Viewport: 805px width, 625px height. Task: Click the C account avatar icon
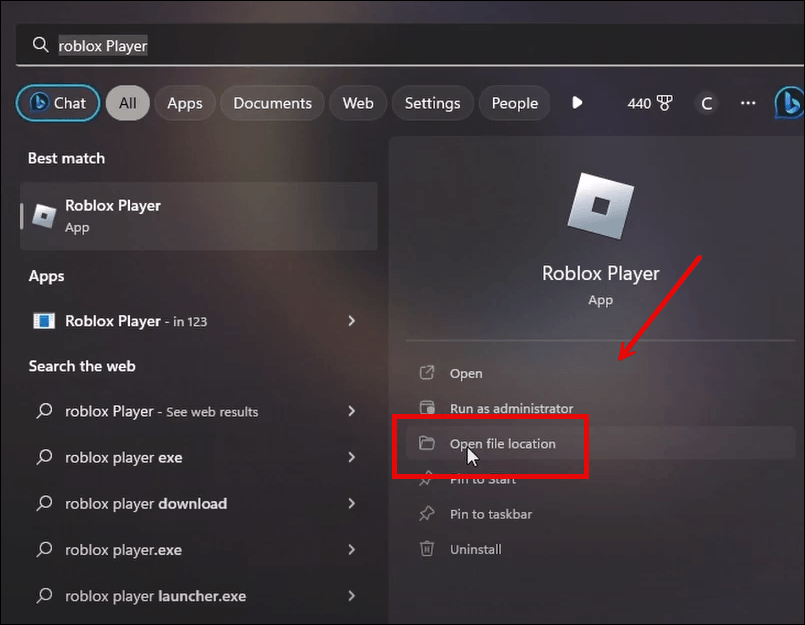tap(707, 103)
